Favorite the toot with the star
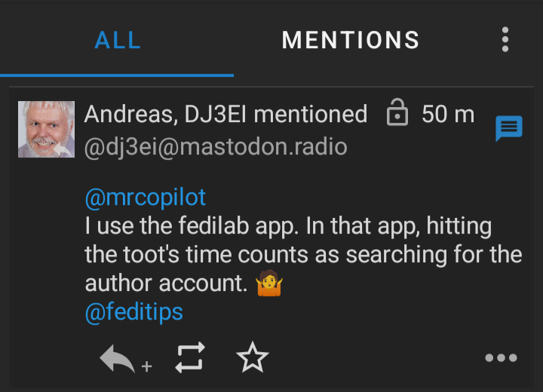The image size is (543, 392). [x=252, y=357]
